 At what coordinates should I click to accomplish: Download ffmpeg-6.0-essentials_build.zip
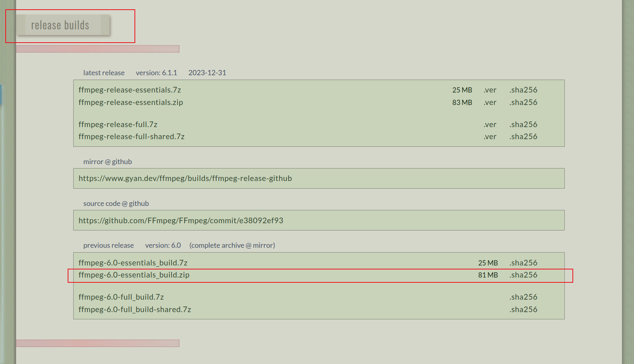point(134,275)
